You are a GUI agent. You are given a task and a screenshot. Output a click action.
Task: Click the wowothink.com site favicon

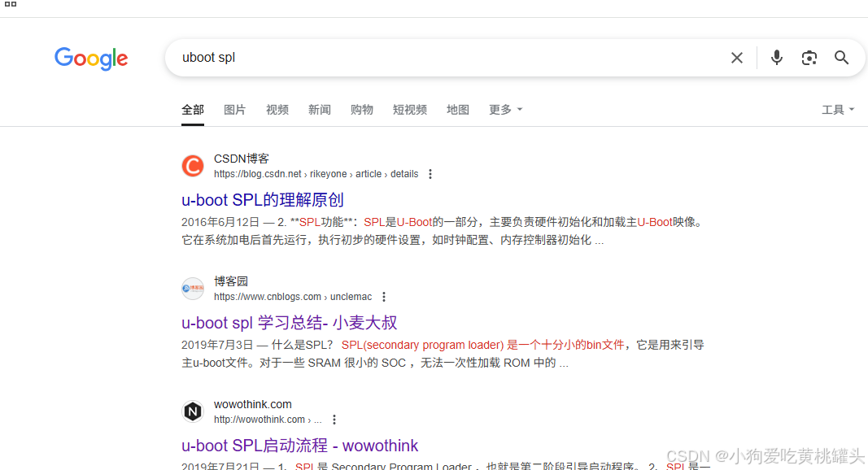point(192,411)
